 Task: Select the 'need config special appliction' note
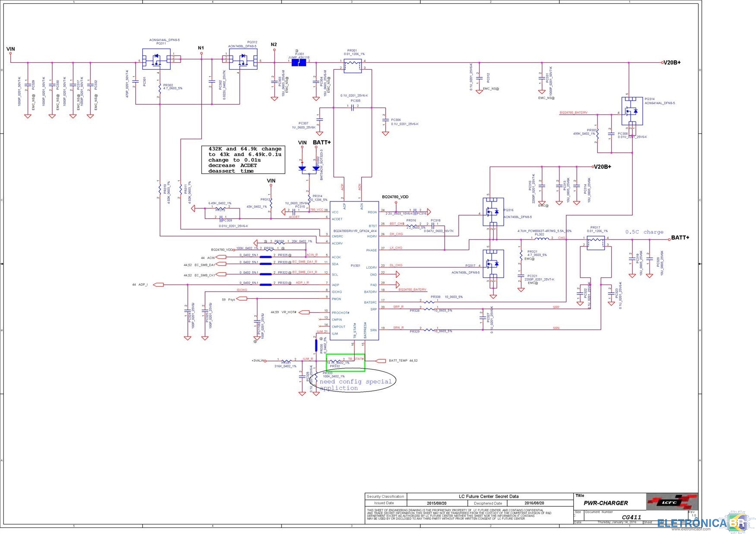[356, 385]
